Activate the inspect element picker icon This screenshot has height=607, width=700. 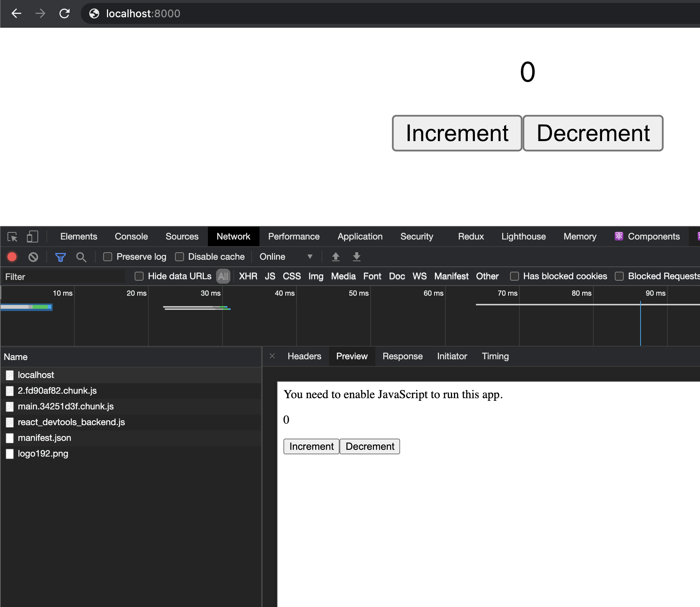point(12,237)
